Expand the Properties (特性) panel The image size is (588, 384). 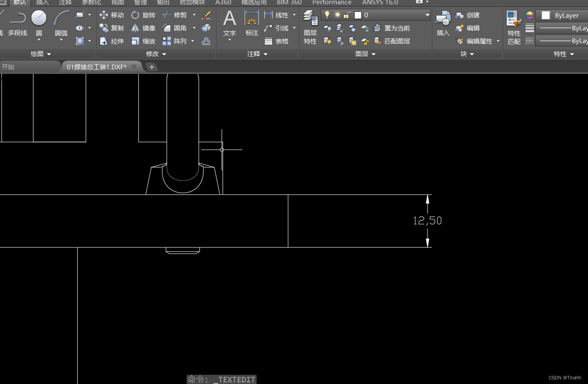click(x=564, y=54)
